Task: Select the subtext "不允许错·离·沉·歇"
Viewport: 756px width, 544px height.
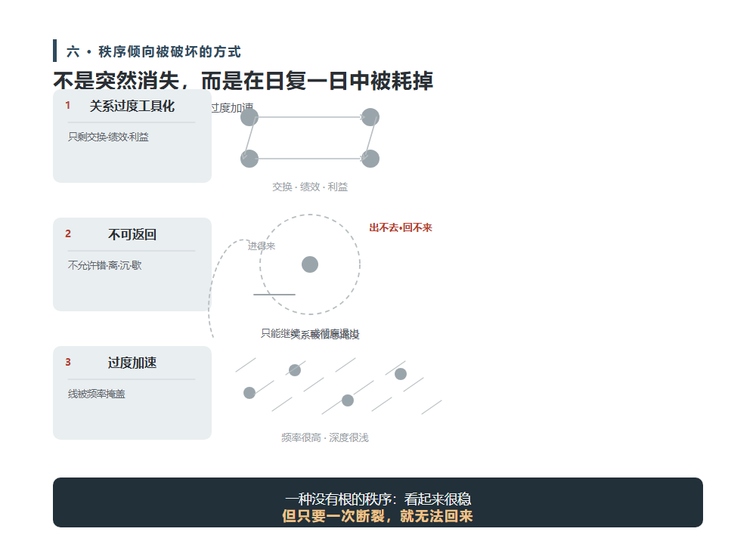Action: click(104, 265)
